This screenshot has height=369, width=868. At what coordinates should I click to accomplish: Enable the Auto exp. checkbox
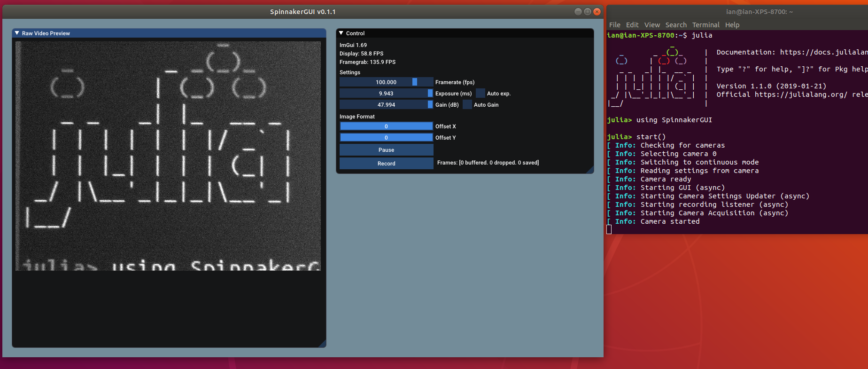pyautogui.click(x=480, y=94)
